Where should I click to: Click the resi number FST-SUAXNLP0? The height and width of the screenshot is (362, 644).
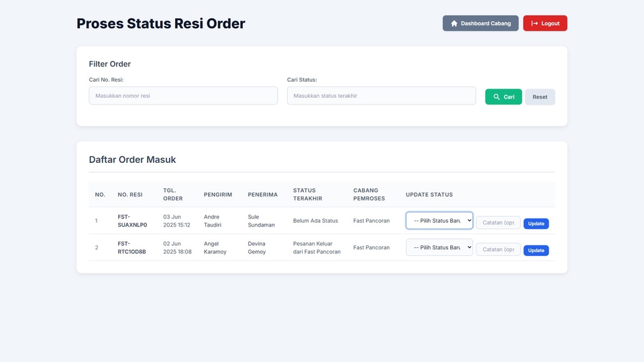tap(132, 221)
